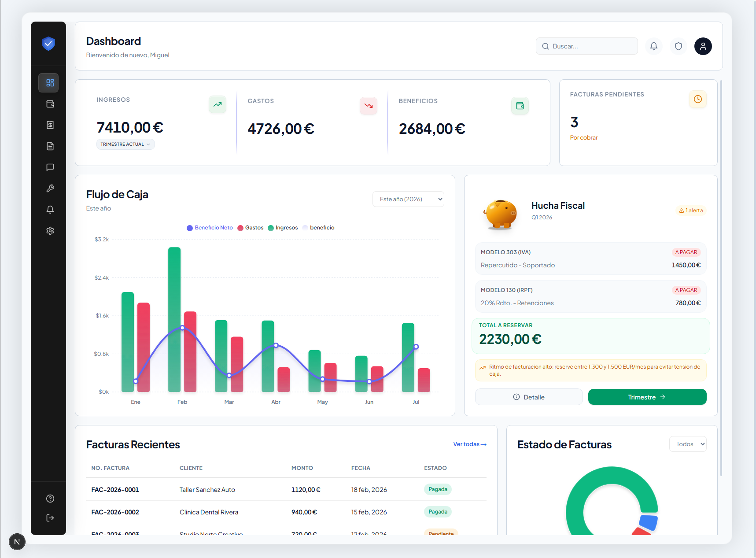Open the documents section in the sidebar
Viewport: 756px width, 558px height.
(50, 146)
